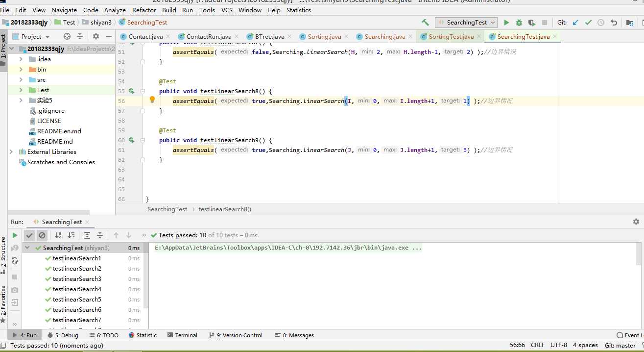Open the Refactor menu
Screen dimensions: 644x352
pos(144,10)
